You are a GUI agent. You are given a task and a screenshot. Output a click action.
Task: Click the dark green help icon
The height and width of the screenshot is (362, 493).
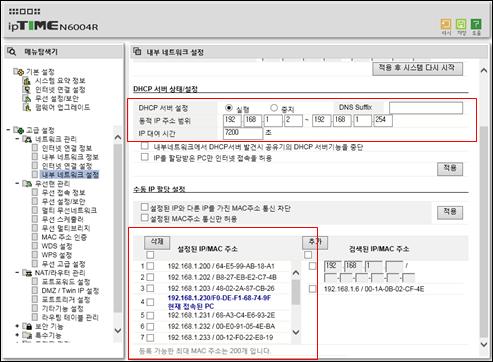click(476, 24)
